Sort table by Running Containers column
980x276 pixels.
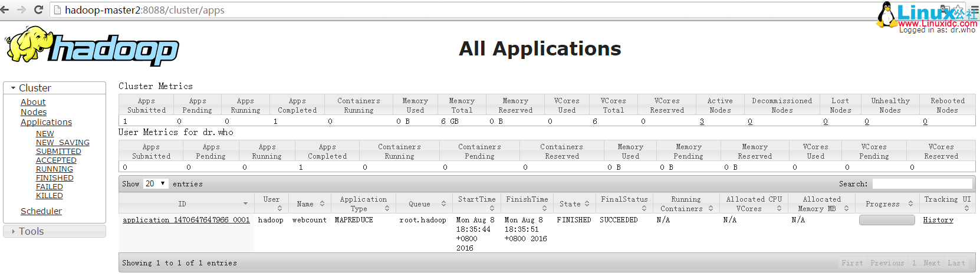[686, 203]
